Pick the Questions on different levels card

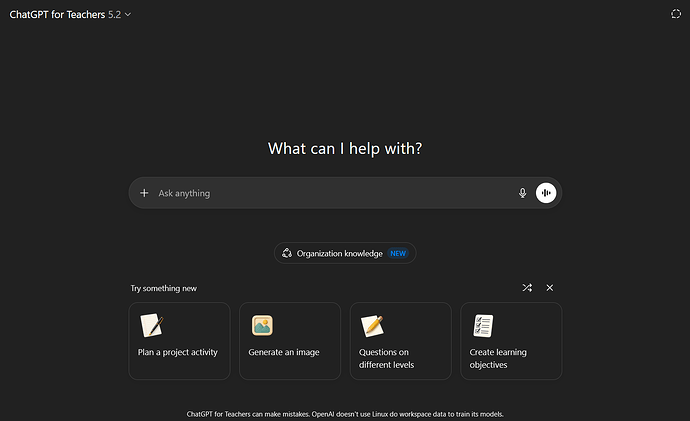(400, 341)
